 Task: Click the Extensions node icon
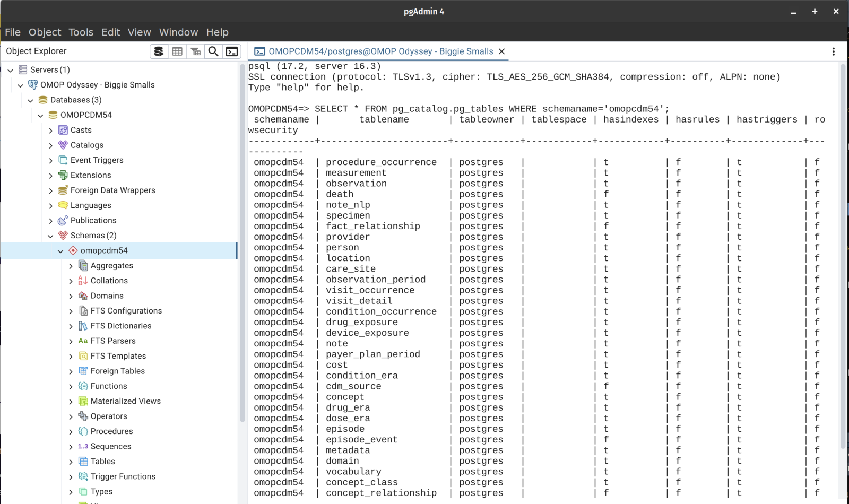click(x=63, y=175)
